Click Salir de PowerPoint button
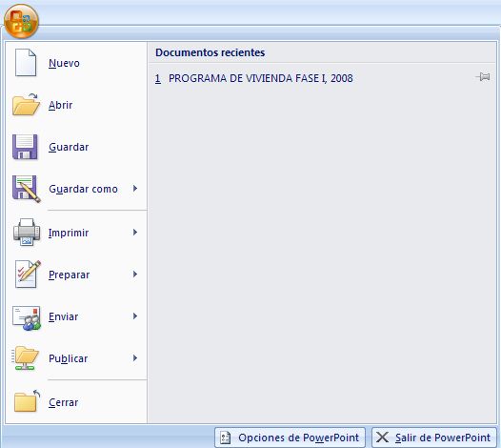This screenshot has height=448, width=501. point(434,438)
